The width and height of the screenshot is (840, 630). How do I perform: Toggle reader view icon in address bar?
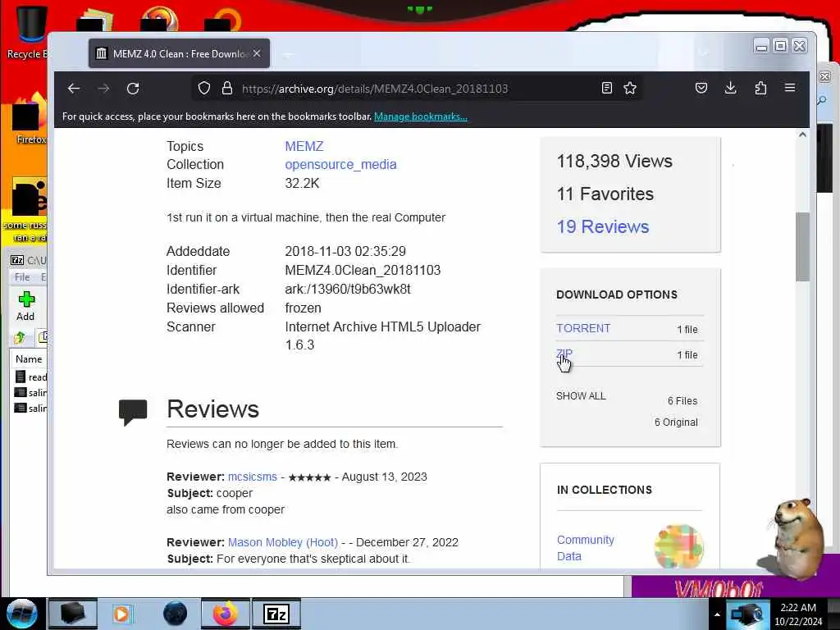coord(606,88)
